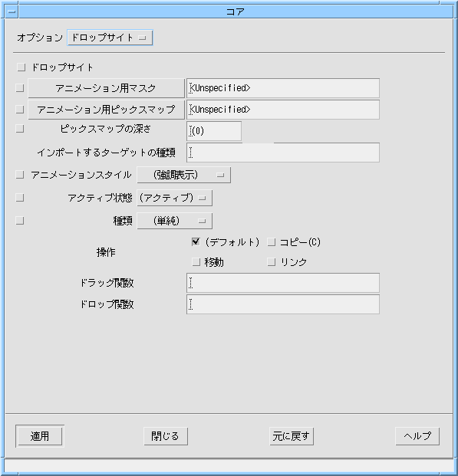Toggle the アニメーションスタイル checkbox
This screenshot has width=458, height=476.
tap(20, 175)
